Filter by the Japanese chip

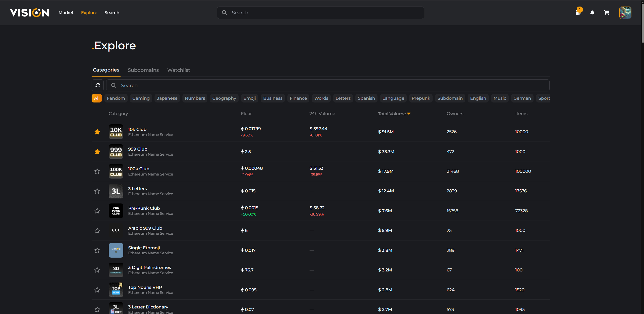pyautogui.click(x=167, y=98)
